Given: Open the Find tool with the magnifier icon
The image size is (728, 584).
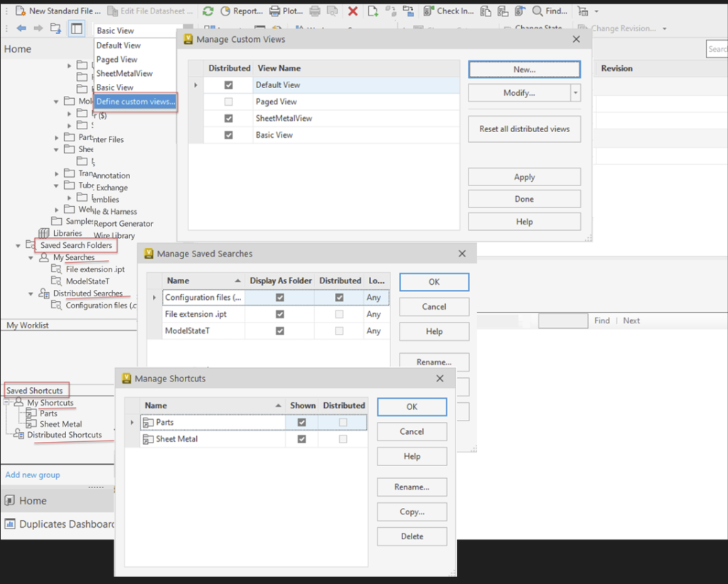Looking at the screenshot, I should tap(539, 11).
